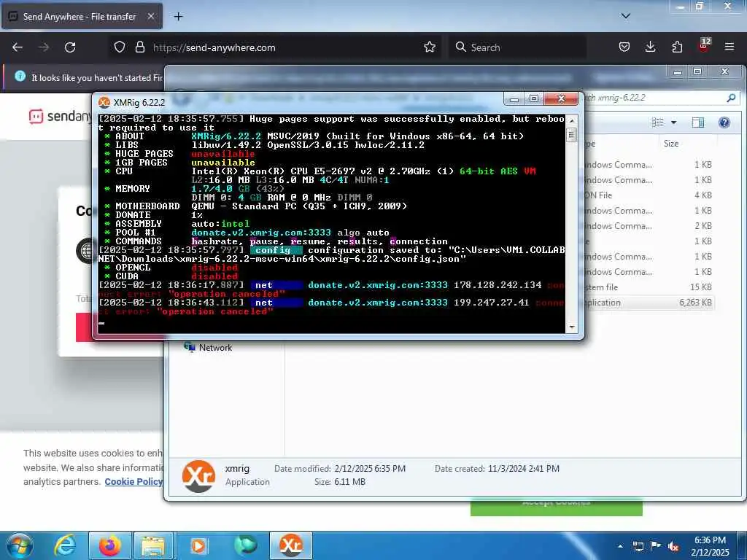Image resolution: width=747 pixels, height=560 pixels.
Task: Open a new Firefox tab
Action: pyautogui.click(x=178, y=17)
